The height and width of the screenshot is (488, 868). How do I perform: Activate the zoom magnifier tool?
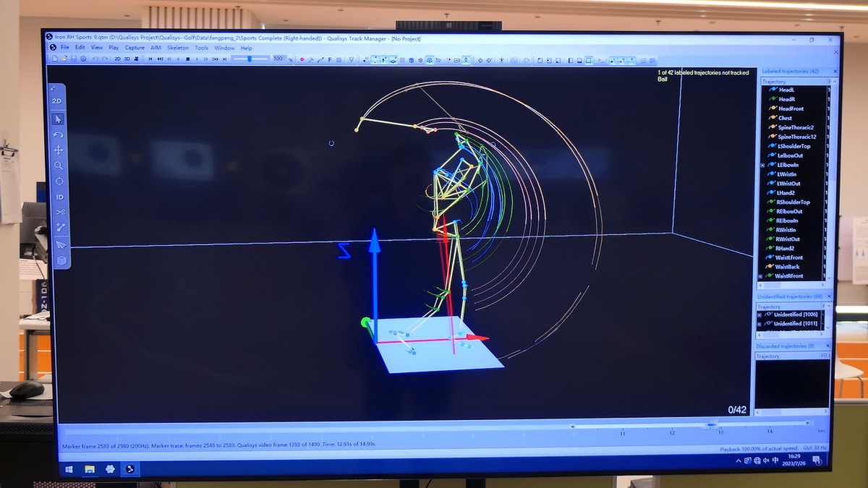click(x=59, y=166)
